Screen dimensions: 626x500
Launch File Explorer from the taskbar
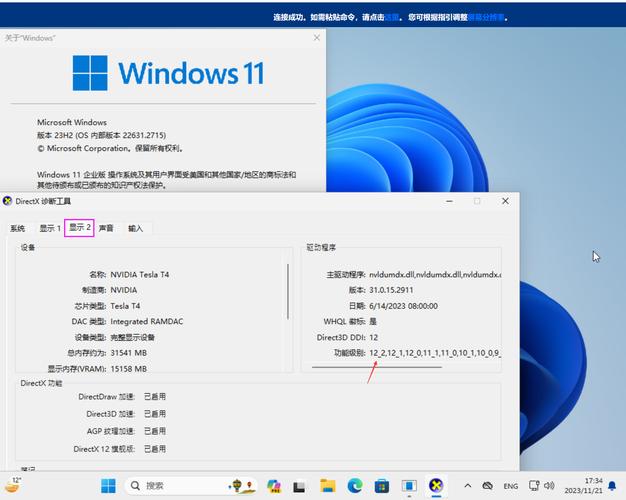point(328,486)
